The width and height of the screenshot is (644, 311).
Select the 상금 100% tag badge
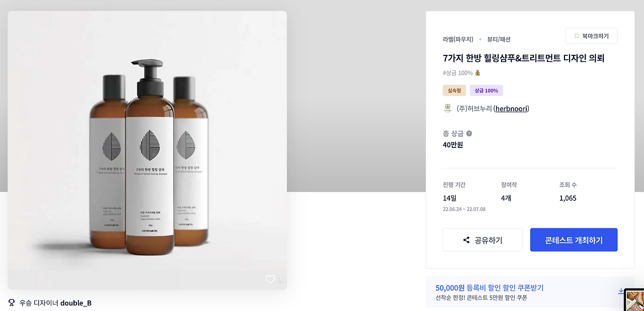coord(486,91)
